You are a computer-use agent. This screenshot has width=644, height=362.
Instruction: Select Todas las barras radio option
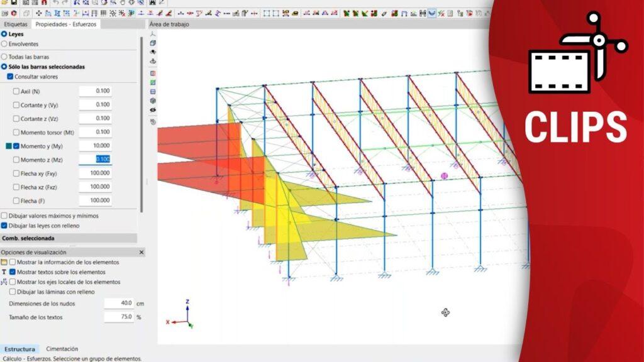(x=4, y=57)
